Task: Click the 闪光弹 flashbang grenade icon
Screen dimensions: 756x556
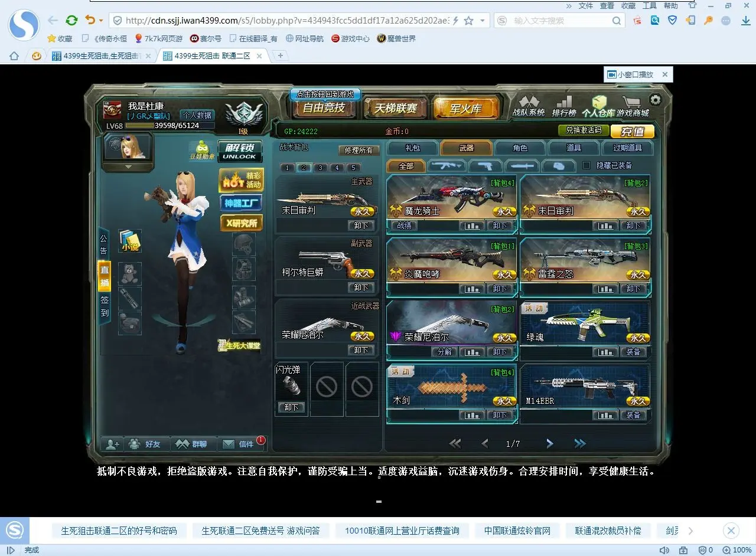Action: (x=291, y=386)
